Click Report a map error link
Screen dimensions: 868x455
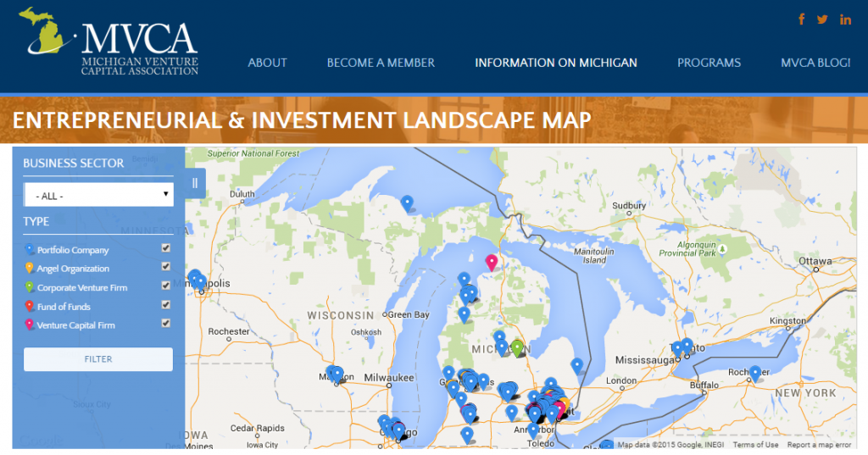[x=819, y=445]
